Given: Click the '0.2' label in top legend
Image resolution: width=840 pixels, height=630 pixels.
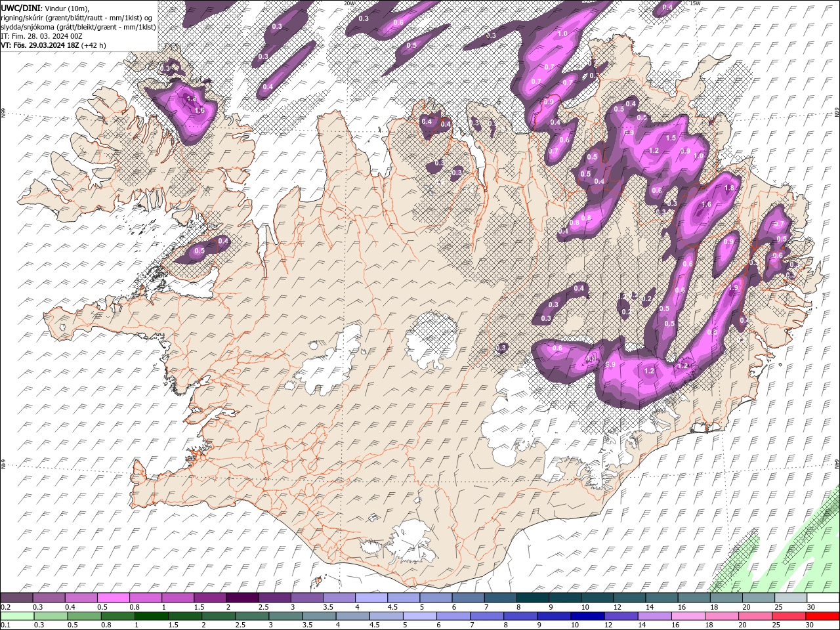Looking at the screenshot, I should point(5,607).
